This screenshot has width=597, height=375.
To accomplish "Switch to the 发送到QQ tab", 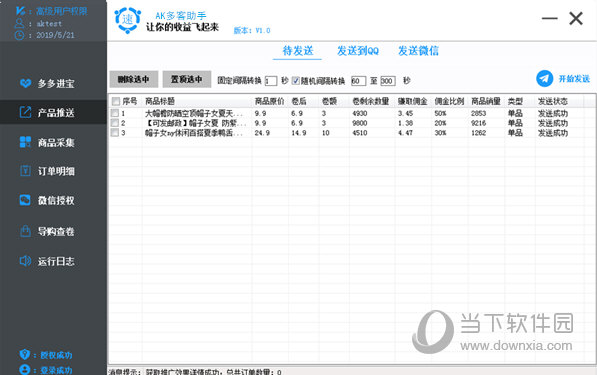I will [x=358, y=51].
